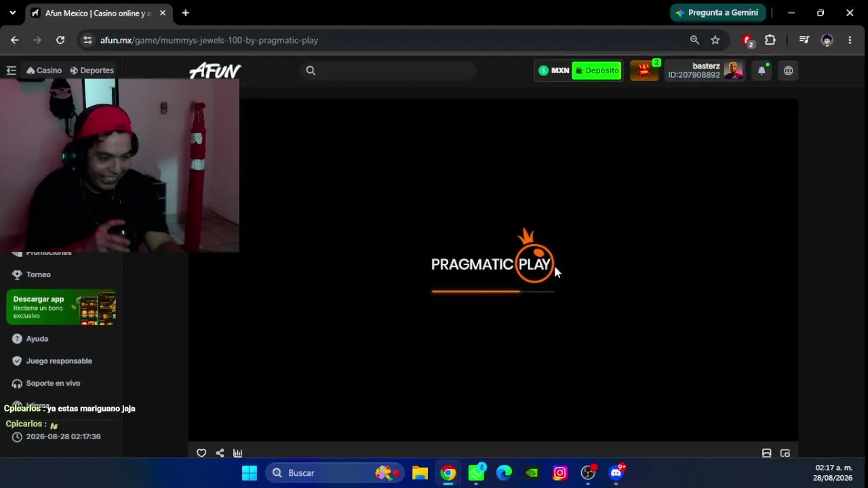Screen dimensions: 868x488
Task: Open the Windows Start menu
Action: 250,472
